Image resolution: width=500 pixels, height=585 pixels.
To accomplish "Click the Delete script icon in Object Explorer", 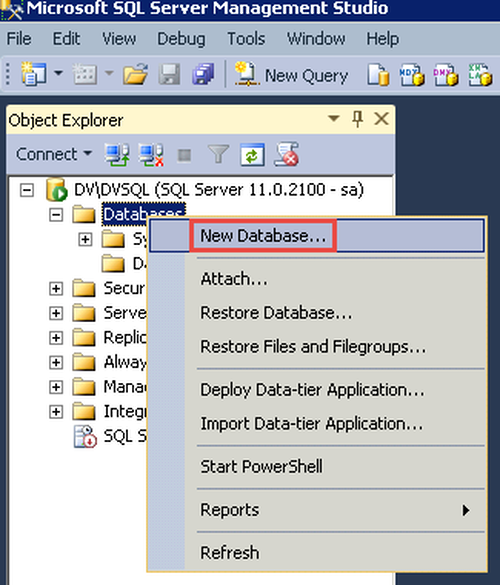I will [x=287, y=154].
